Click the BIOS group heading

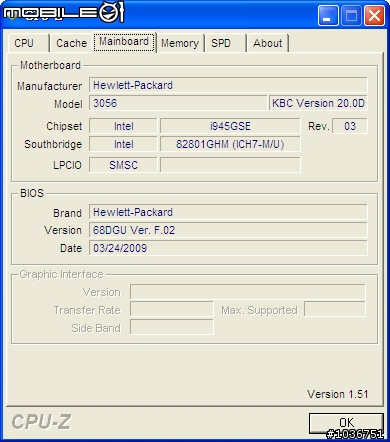(32, 193)
